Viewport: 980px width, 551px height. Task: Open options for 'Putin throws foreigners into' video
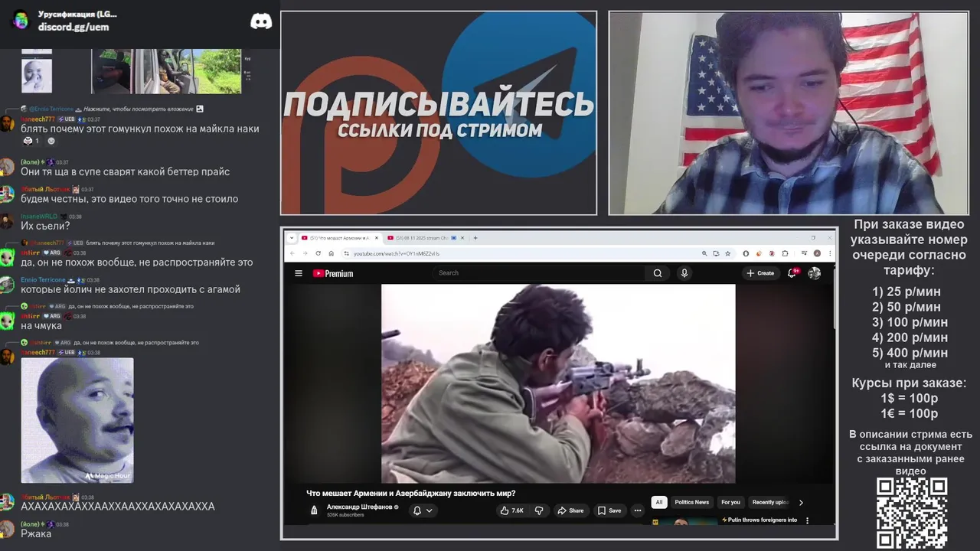tap(807, 520)
